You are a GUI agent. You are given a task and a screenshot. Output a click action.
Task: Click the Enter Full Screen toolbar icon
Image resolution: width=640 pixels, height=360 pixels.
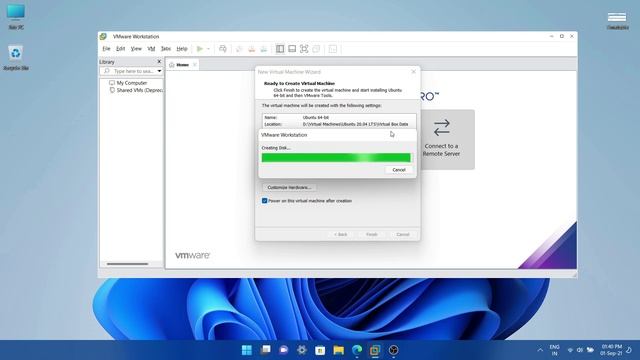coord(304,49)
